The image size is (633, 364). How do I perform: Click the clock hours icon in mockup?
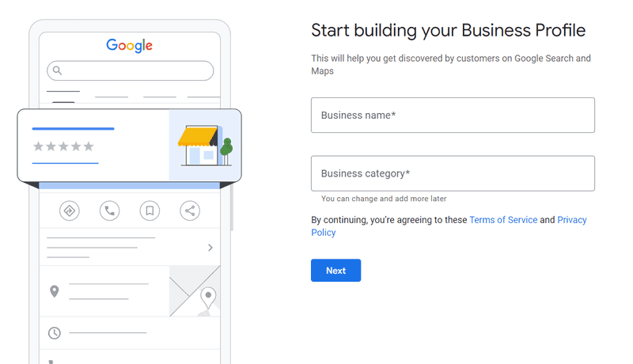click(x=55, y=333)
